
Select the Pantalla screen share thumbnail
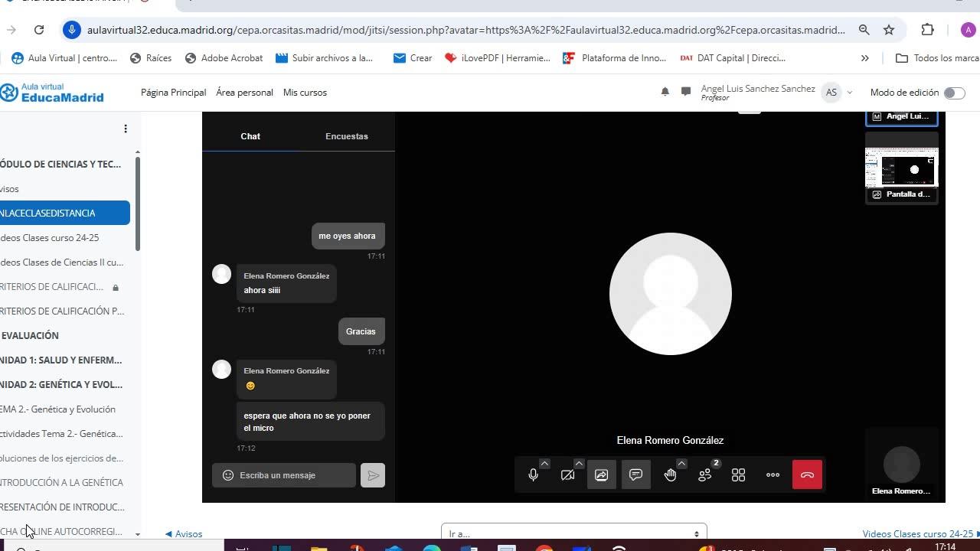(901, 168)
